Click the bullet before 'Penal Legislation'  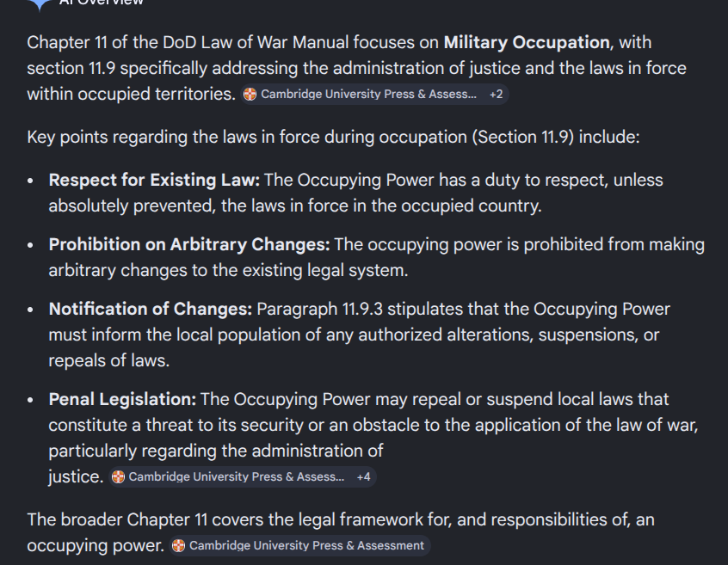32,401
